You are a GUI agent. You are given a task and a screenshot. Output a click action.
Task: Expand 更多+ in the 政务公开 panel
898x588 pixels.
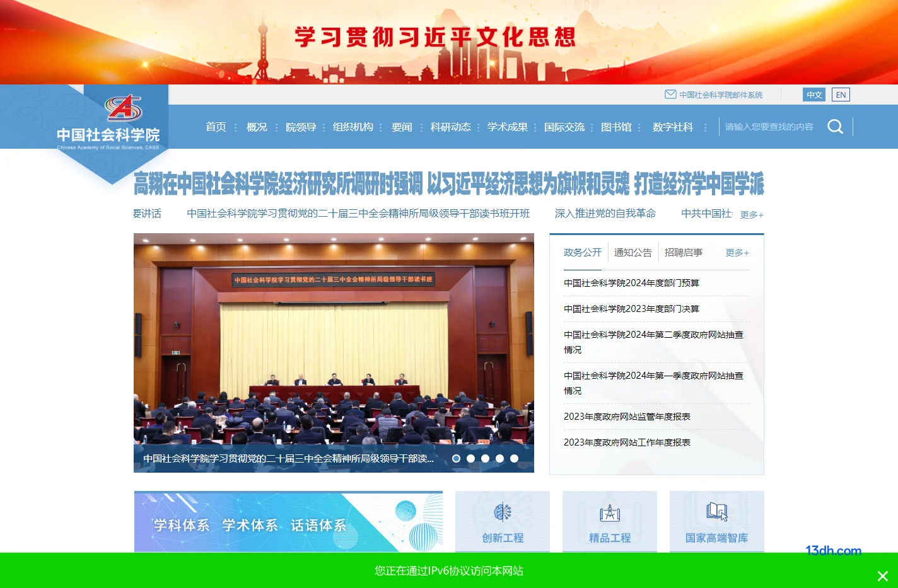[737, 253]
